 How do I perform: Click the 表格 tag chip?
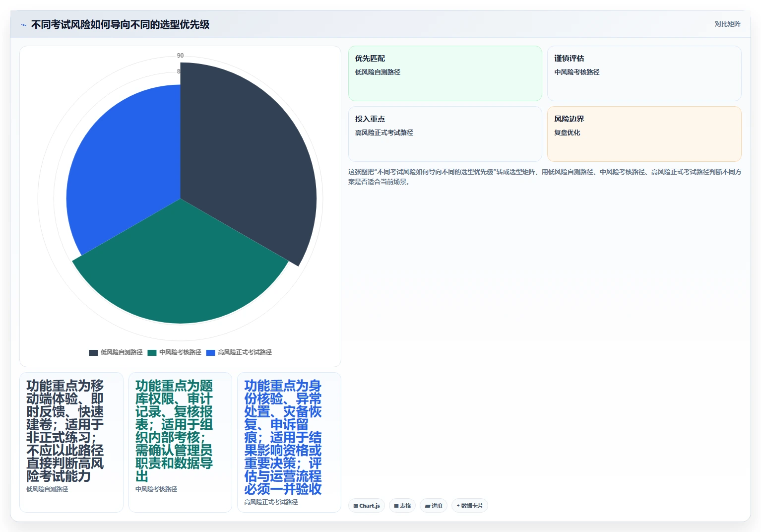tap(402, 506)
